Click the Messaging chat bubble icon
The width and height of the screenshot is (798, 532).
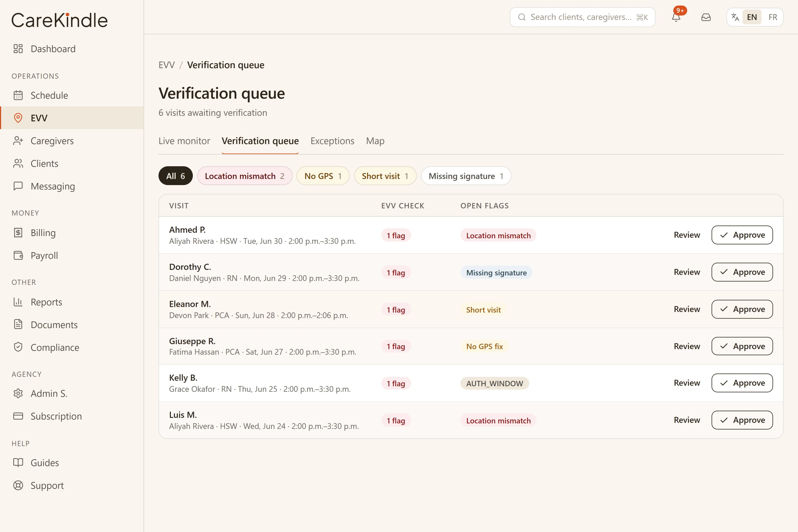pos(18,186)
